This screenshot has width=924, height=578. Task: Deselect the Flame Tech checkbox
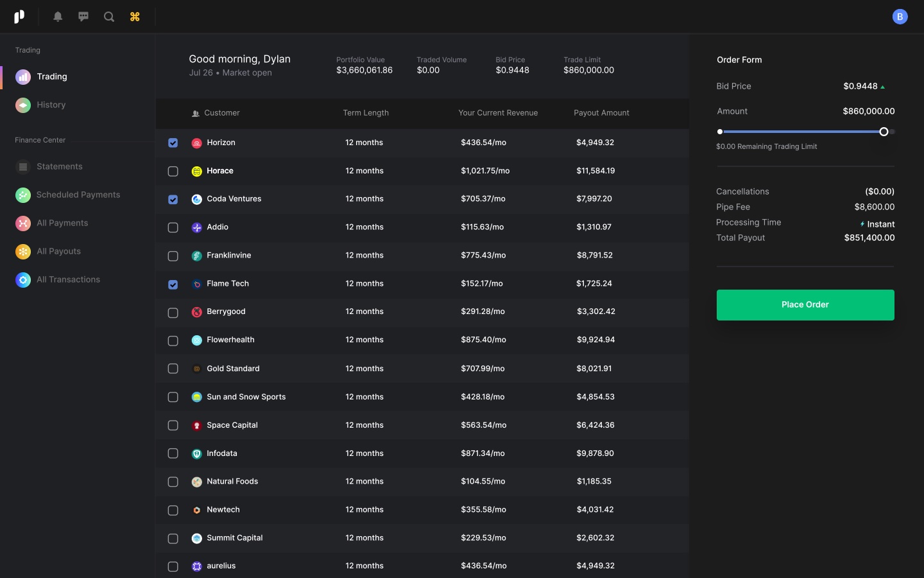click(x=173, y=285)
